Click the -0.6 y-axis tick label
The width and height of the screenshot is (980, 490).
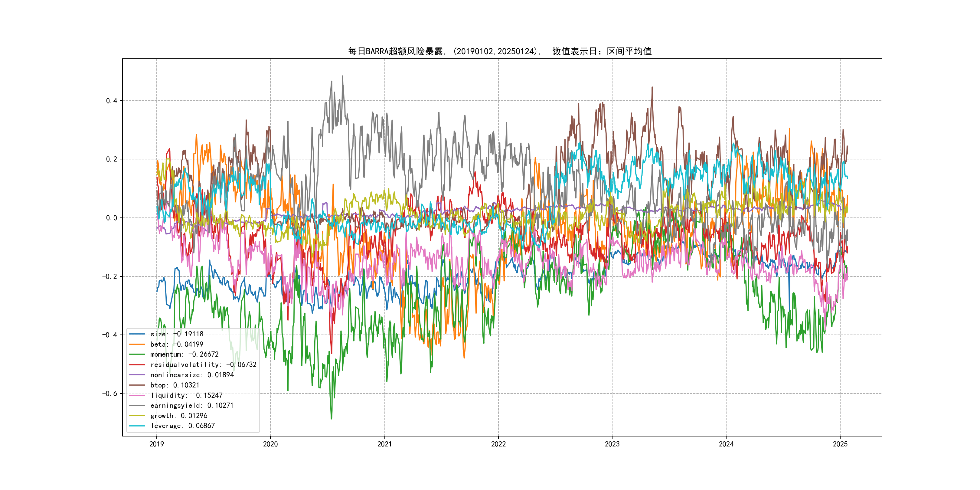[109, 394]
